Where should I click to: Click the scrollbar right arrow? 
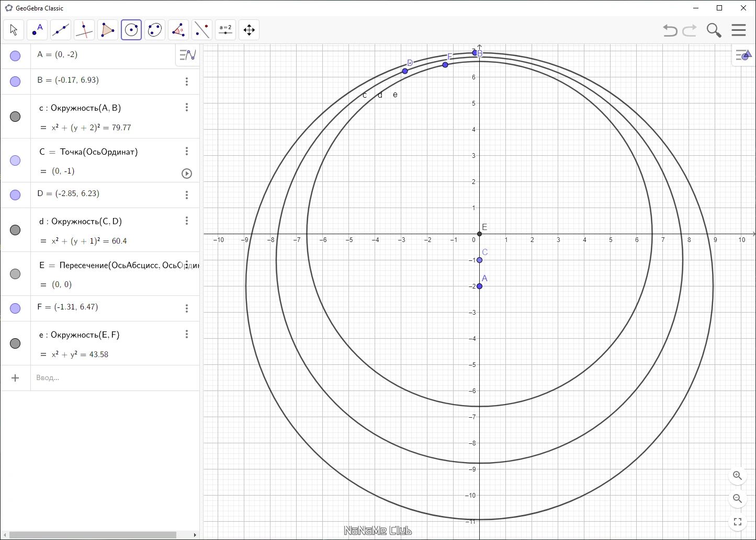coord(195,535)
